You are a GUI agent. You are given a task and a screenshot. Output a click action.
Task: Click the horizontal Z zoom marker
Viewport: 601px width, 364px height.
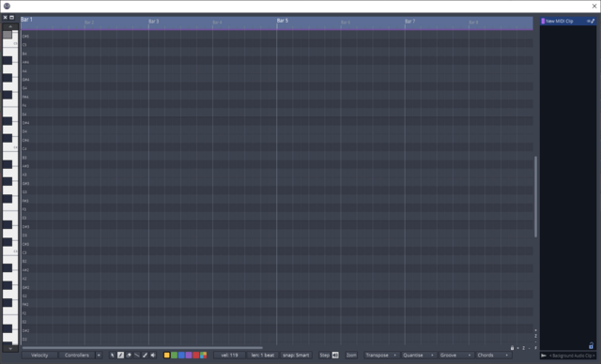524,348
